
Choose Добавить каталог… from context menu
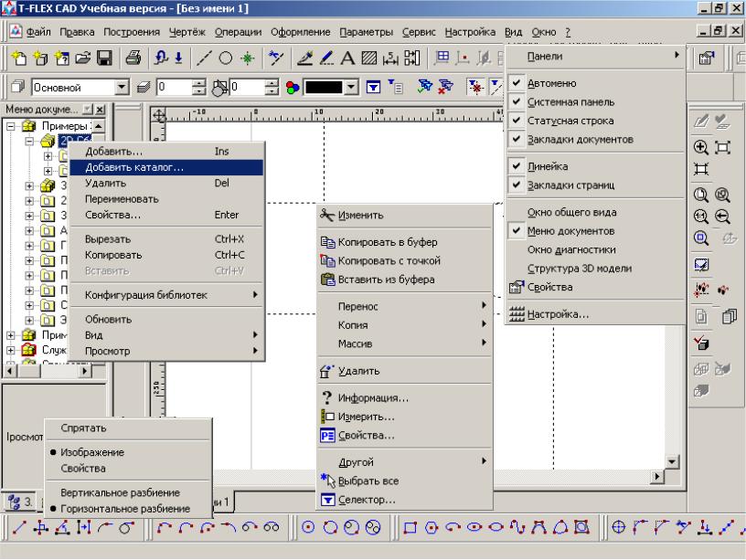[x=166, y=167]
